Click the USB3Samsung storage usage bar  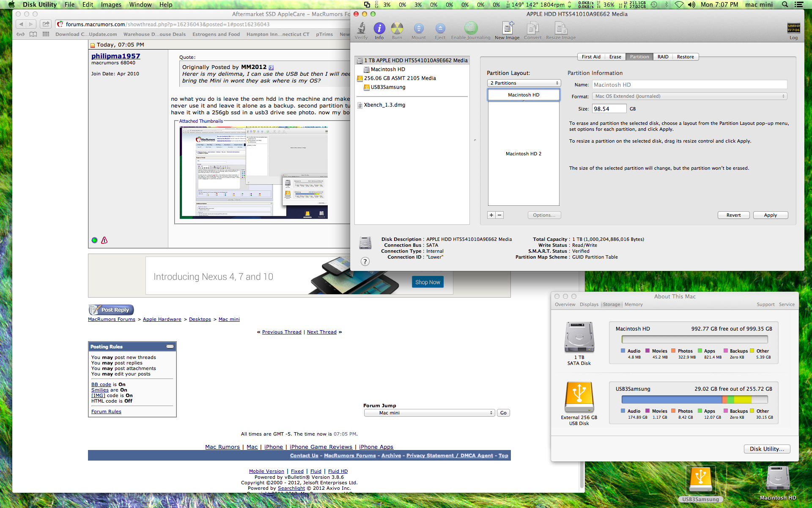point(694,399)
